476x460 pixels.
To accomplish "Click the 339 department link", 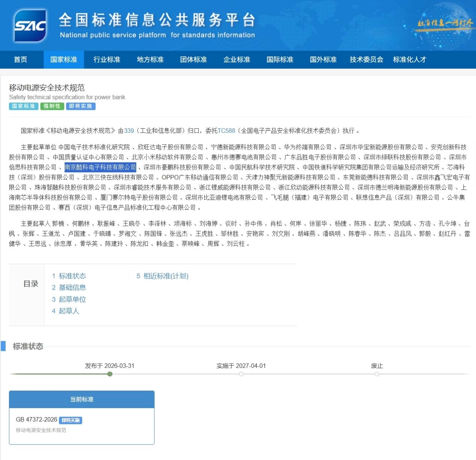I will 129,131.
